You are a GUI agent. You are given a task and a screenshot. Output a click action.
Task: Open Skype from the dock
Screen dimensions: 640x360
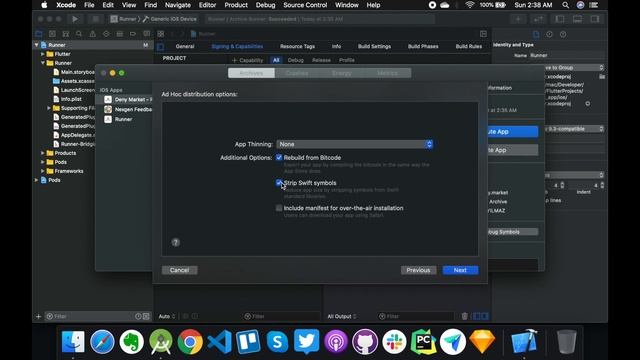point(278,341)
